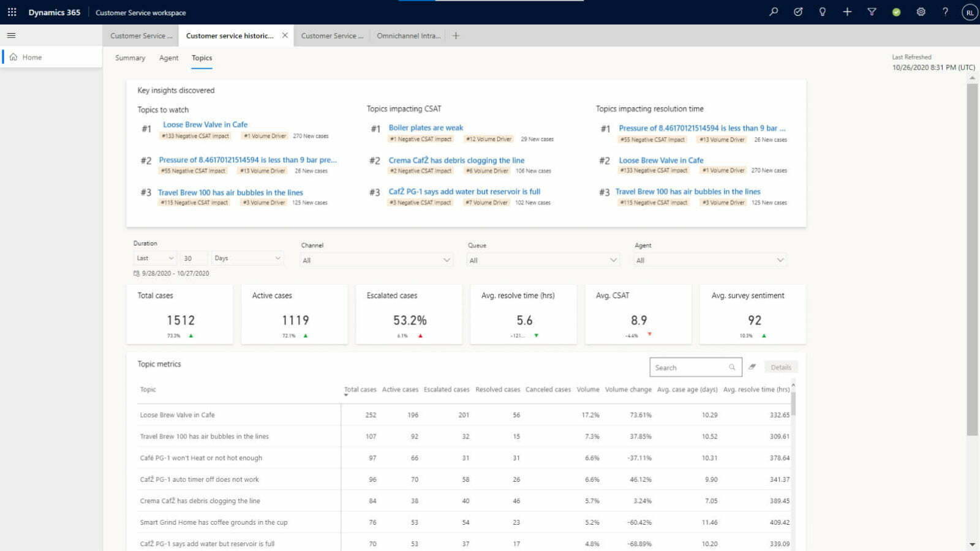The image size is (980, 551).
Task: Add a new session tab with plus
Action: pos(456,36)
